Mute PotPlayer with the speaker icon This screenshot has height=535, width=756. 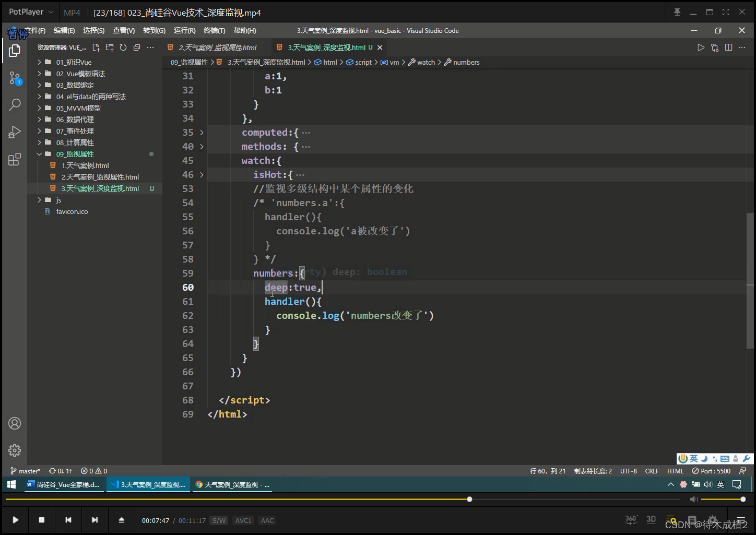693,500
